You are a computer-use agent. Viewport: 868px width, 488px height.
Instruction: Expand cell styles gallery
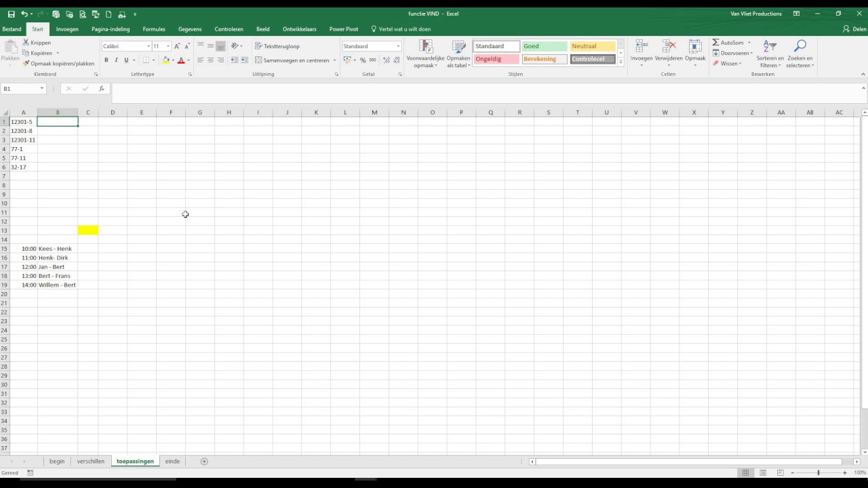coord(620,62)
